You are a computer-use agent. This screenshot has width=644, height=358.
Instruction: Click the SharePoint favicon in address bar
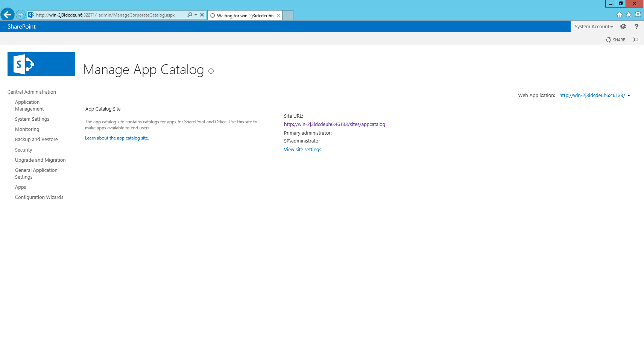tap(31, 15)
